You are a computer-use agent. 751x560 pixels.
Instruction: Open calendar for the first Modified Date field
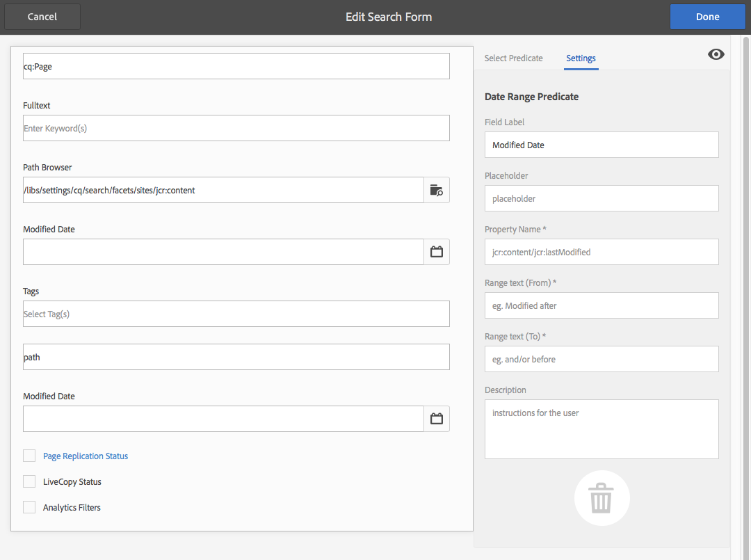pyautogui.click(x=436, y=252)
